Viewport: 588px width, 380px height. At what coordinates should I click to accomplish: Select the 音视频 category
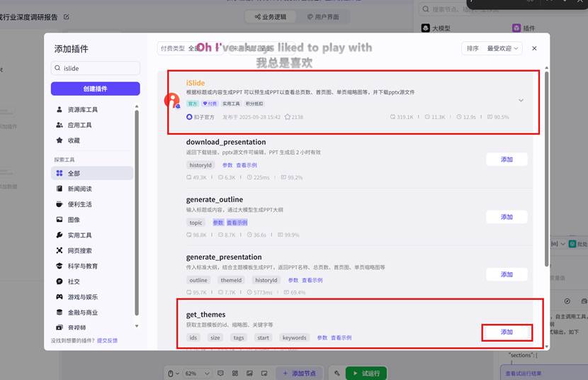(x=92, y=328)
